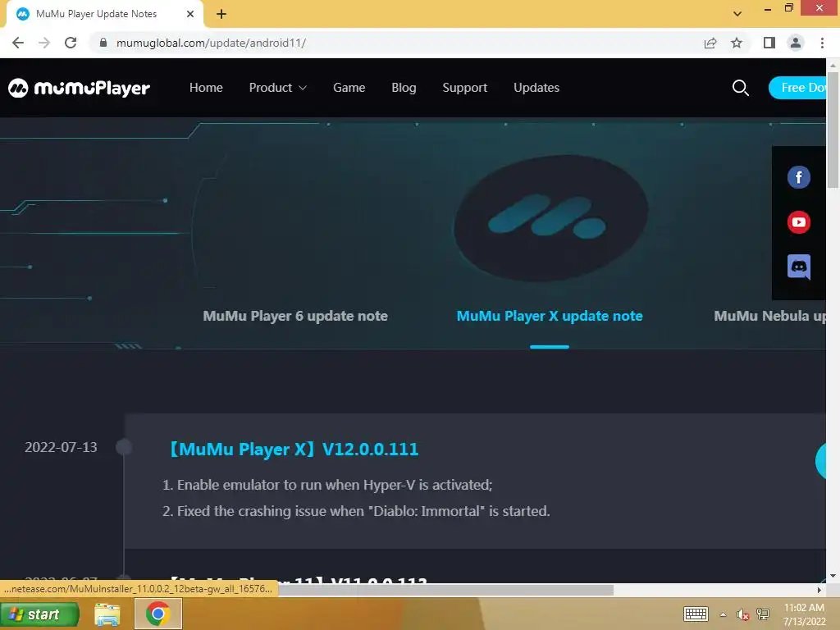This screenshot has width=840, height=630.
Task: Click the vertical scrollbar up arrow
Action: (833, 65)
